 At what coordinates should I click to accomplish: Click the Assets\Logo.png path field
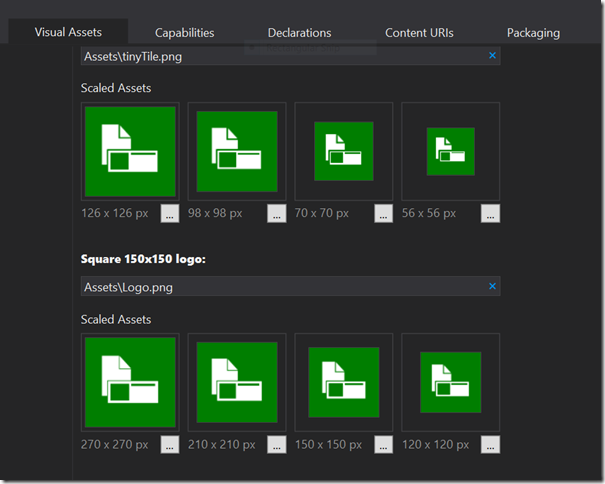(x=291, y=286)
